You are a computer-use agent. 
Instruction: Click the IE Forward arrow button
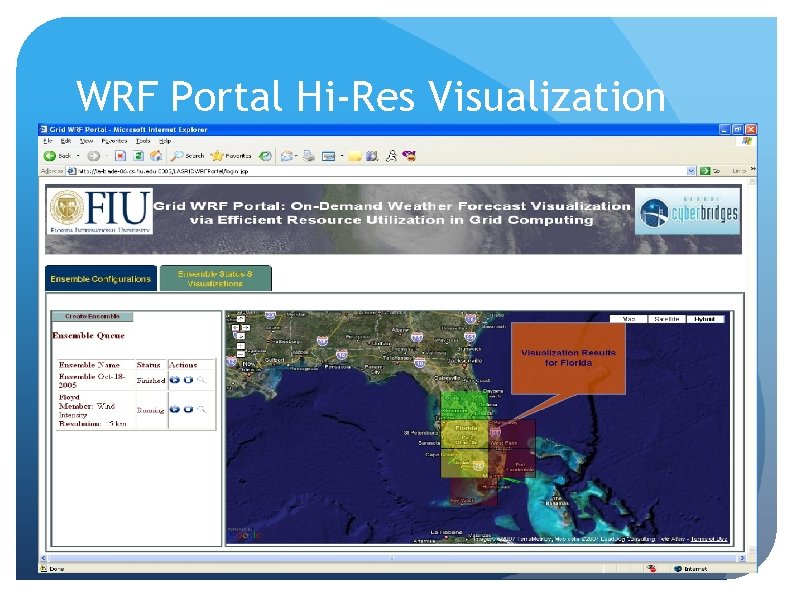click(94, 156)
